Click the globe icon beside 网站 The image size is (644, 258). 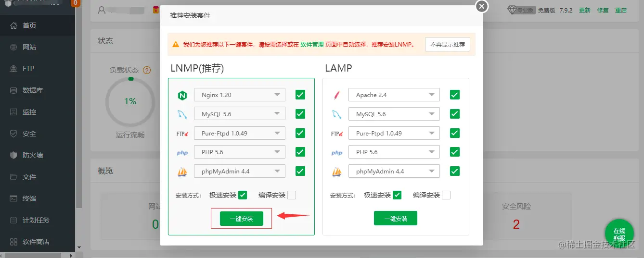(x=14, y=47)
